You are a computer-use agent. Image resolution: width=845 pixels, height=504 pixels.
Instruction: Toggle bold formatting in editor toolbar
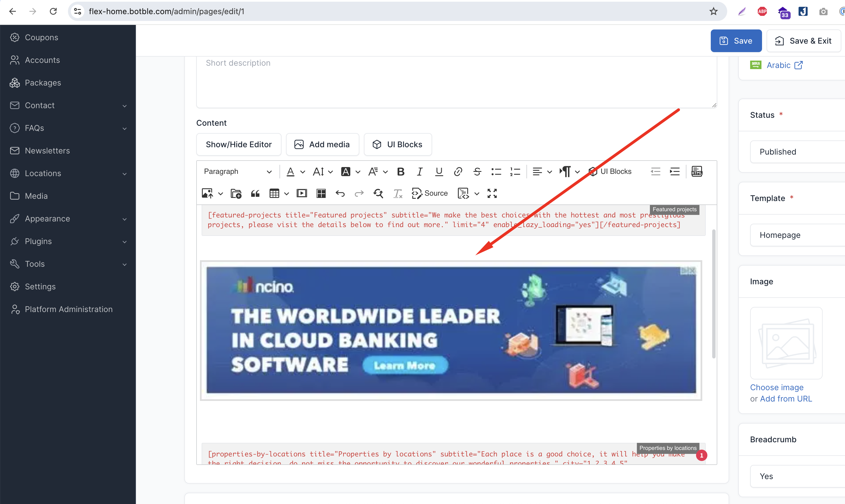tap(401, 172)
